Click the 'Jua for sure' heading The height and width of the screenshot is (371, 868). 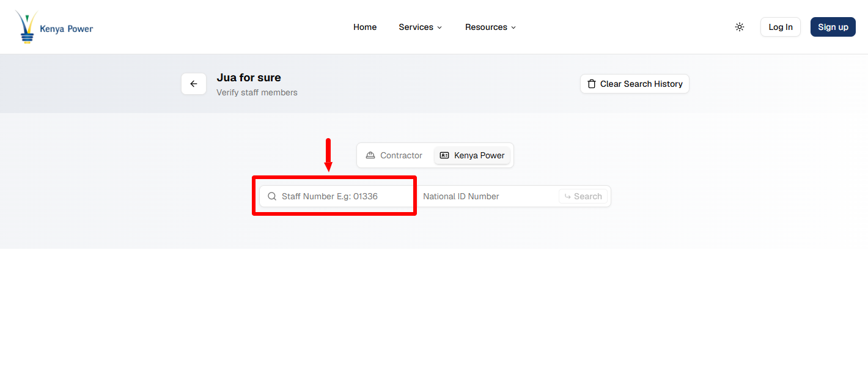pos(249,78)
